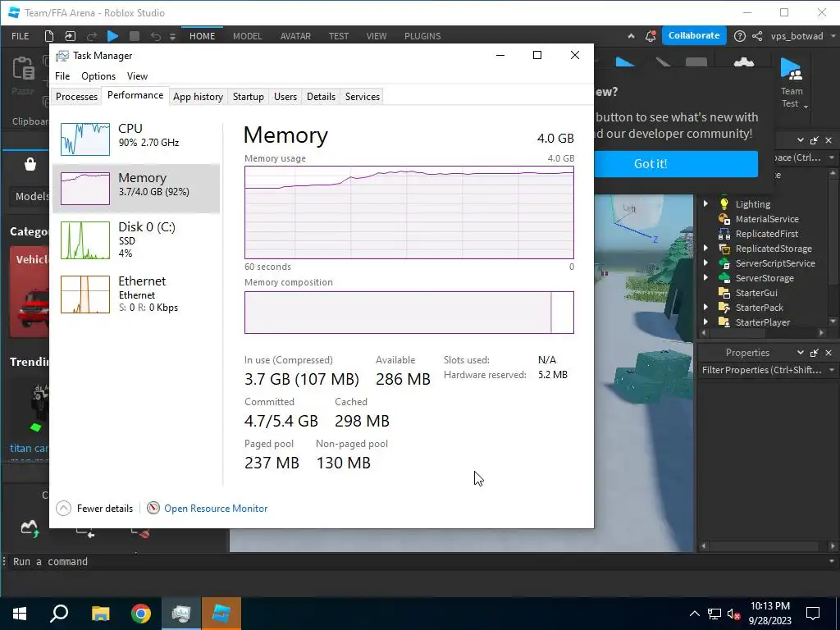
Task: Click the Task Manager taskbar icon
Action: [x=181, y=614]
